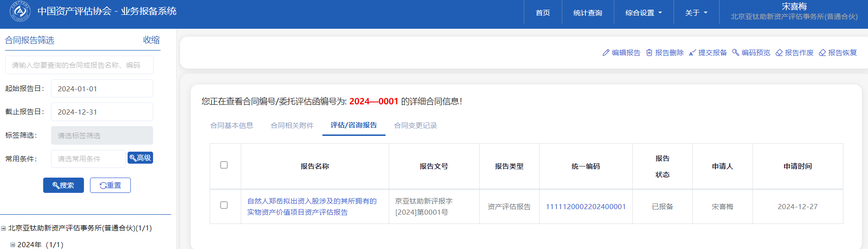Click the 编码预览 magnifier icon

(x=736, y=53)
